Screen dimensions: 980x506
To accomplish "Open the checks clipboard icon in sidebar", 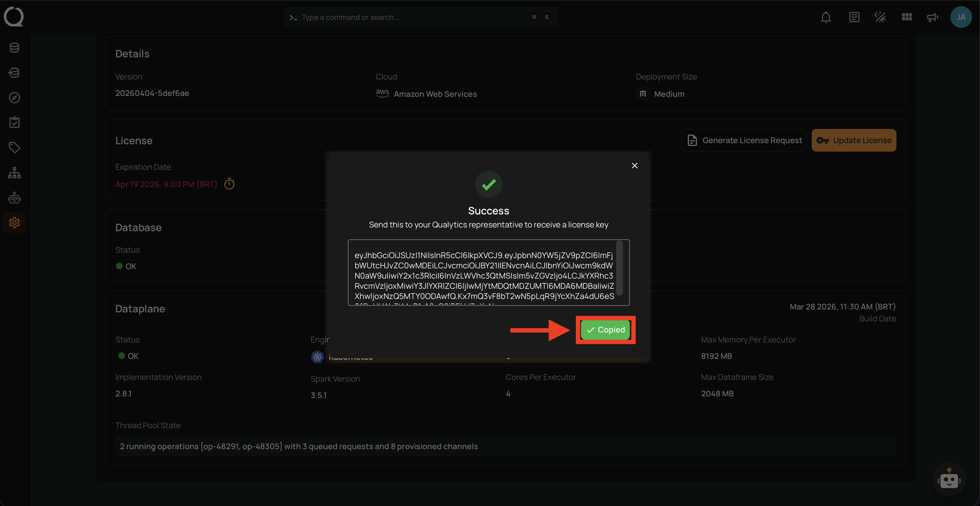I will (x=14, y=122).
